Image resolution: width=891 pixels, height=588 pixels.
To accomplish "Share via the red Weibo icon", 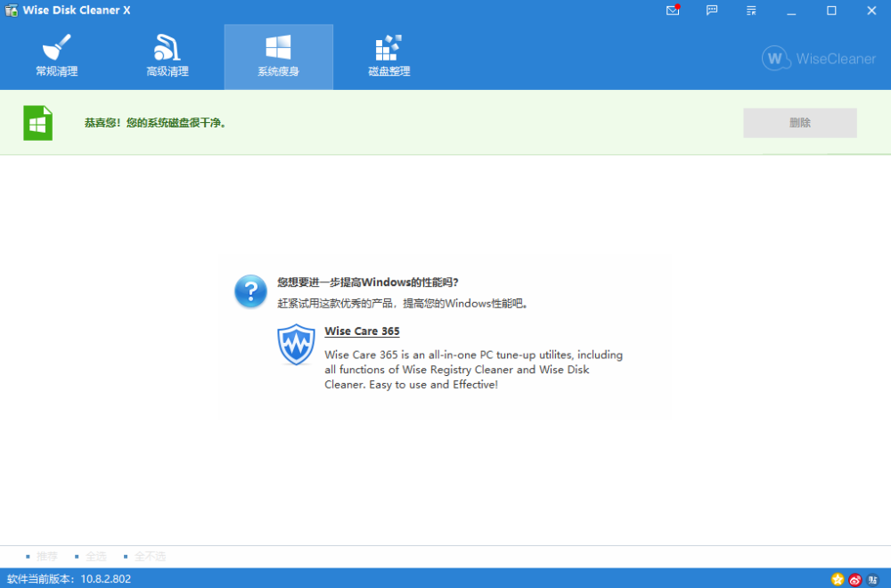I will click(x=855, y=579).
